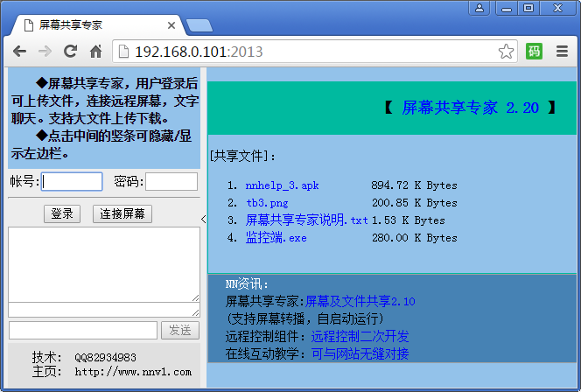
Task: Click the narrow text area below chat history
Action: tap(104, 310)
